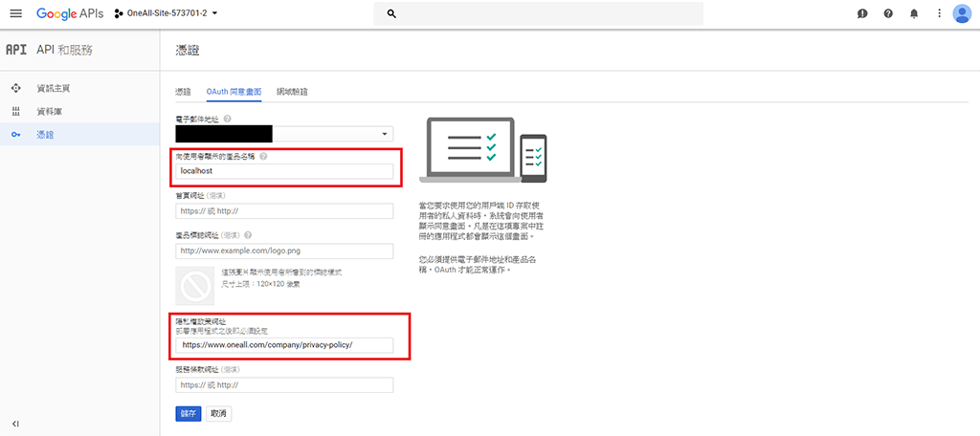The height and width of the screenshot is (436, 980).
Task: Click the search magnifier icon
Action: (x=391, y=14)
